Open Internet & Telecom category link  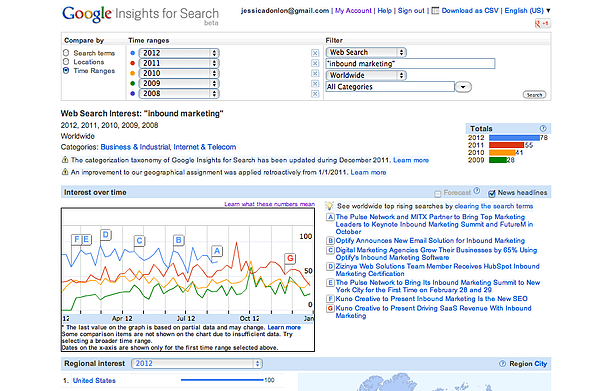tap(205, 147)
